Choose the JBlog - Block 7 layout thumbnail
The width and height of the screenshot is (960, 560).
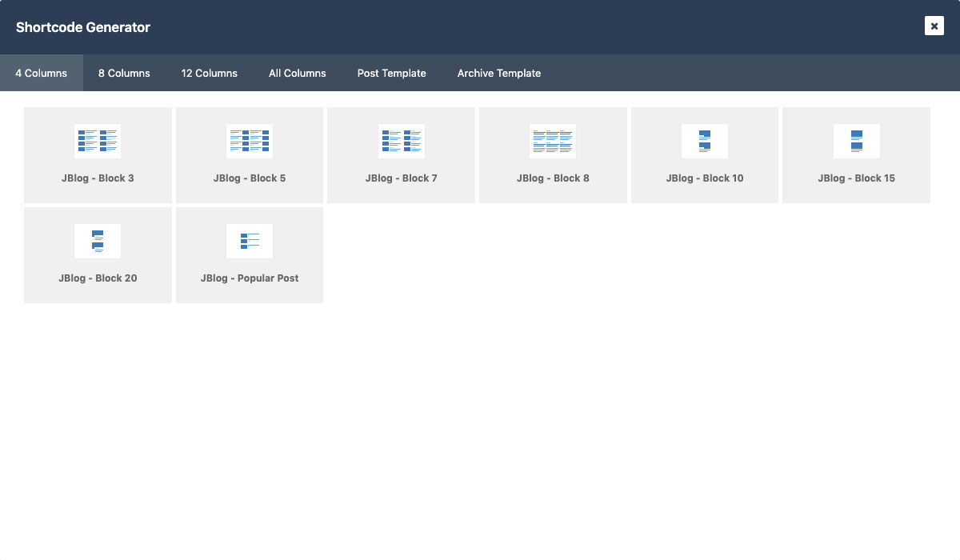(x=401, y=141)
